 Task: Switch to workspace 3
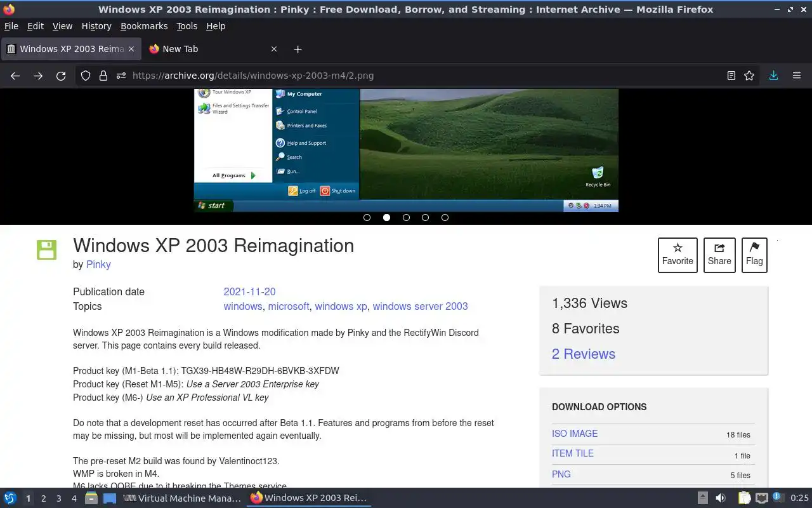[59, 498]
